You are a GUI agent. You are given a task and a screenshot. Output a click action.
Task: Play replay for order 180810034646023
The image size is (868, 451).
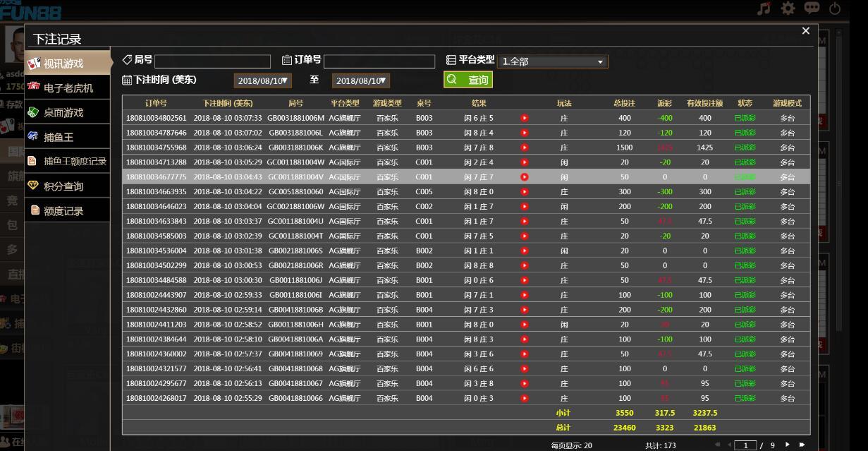(524, 207)
